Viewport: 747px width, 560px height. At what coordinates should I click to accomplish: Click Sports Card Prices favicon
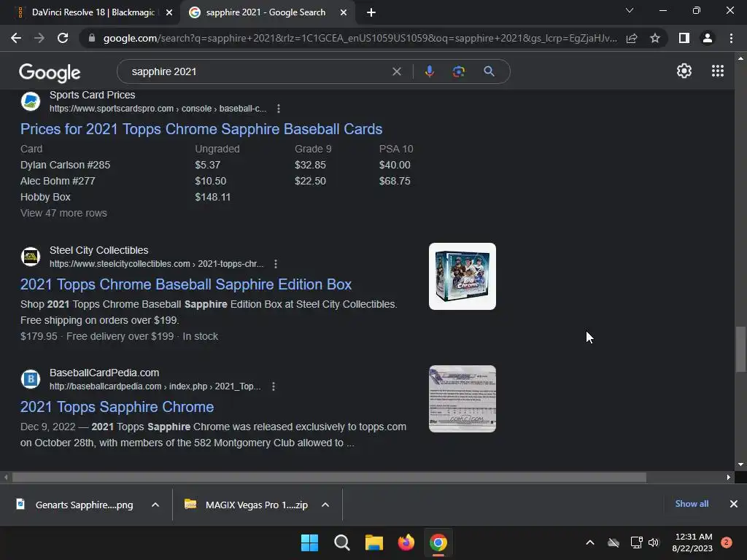(31, 101)
